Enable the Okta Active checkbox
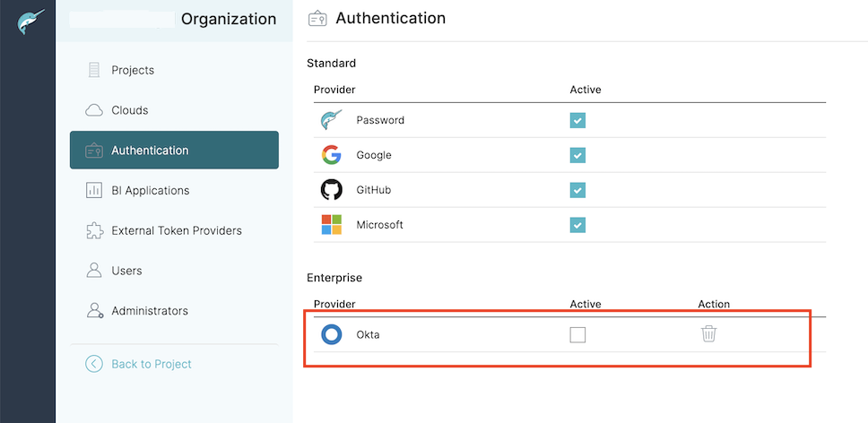This screenshot has height=423, width=868. [577, 334]
